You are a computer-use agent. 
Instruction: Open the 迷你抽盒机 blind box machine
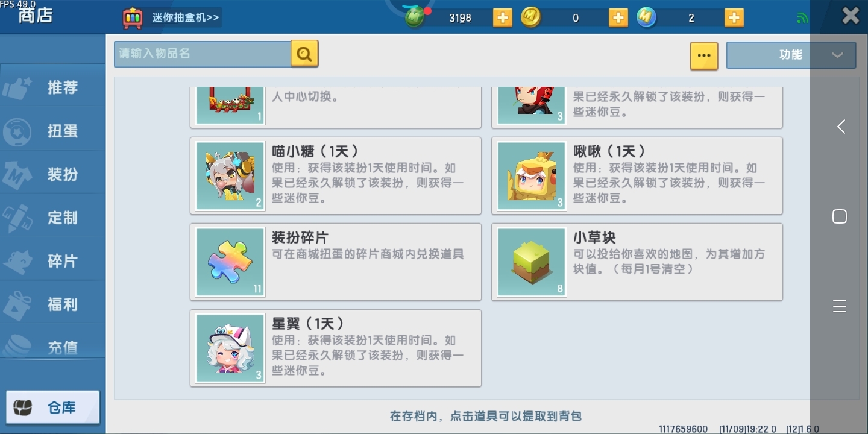click(172, 17)
